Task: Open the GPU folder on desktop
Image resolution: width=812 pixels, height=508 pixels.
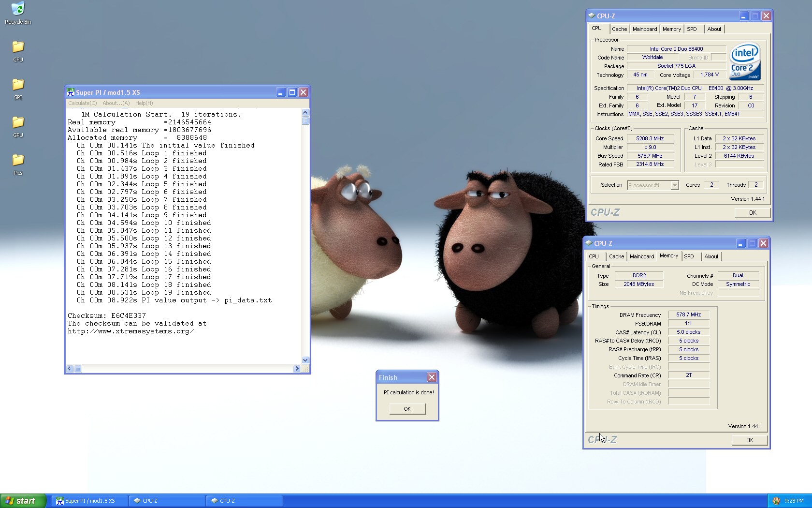Action: coord(18,126)
